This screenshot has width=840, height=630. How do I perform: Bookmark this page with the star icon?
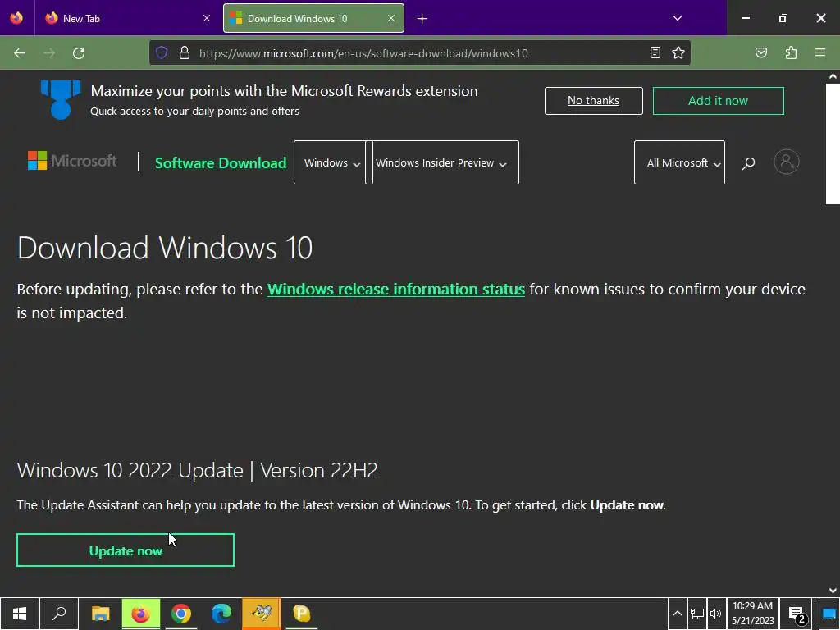point(678,52)
